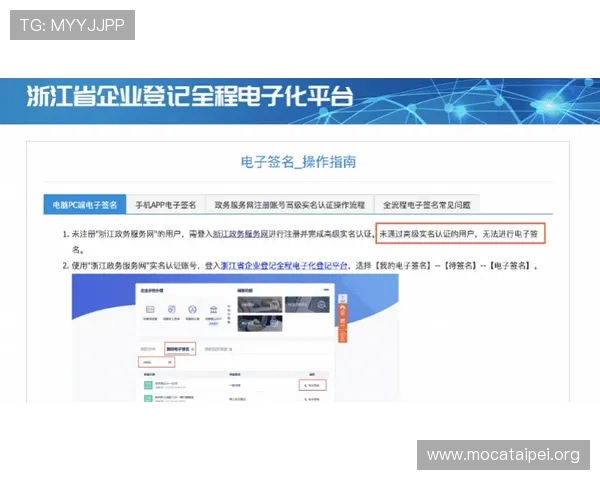Viewport: 600px width, 480px height.
Task: Open the 政务服务网注册账号高级实名认证操作流程 tab
Action: pos(290,205)
